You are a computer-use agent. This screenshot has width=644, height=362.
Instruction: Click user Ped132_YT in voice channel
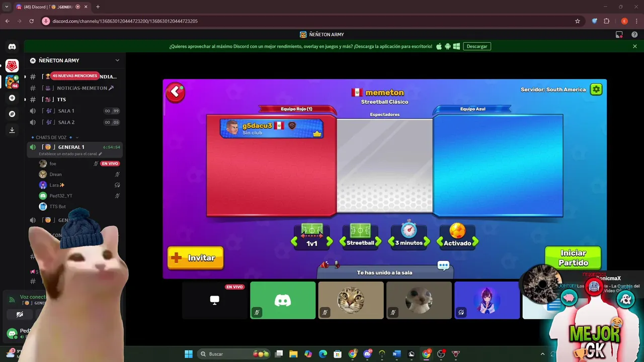tap(79, 196)
